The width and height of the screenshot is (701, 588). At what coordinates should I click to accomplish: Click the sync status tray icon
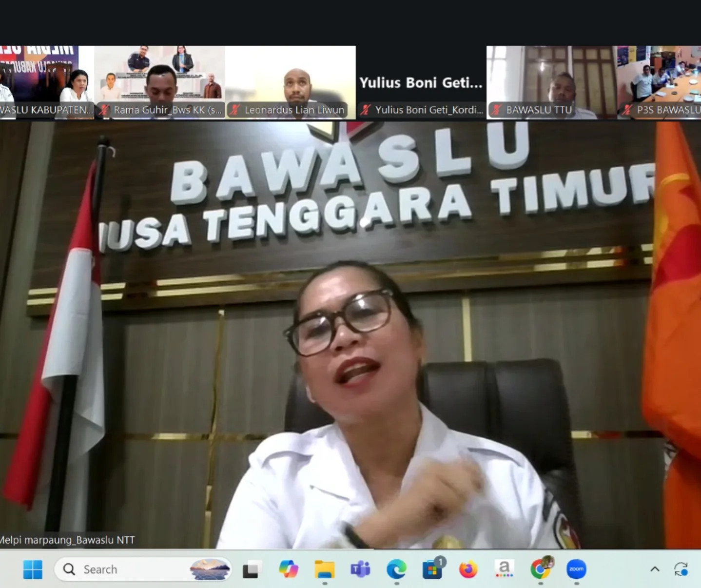point(681,569)
